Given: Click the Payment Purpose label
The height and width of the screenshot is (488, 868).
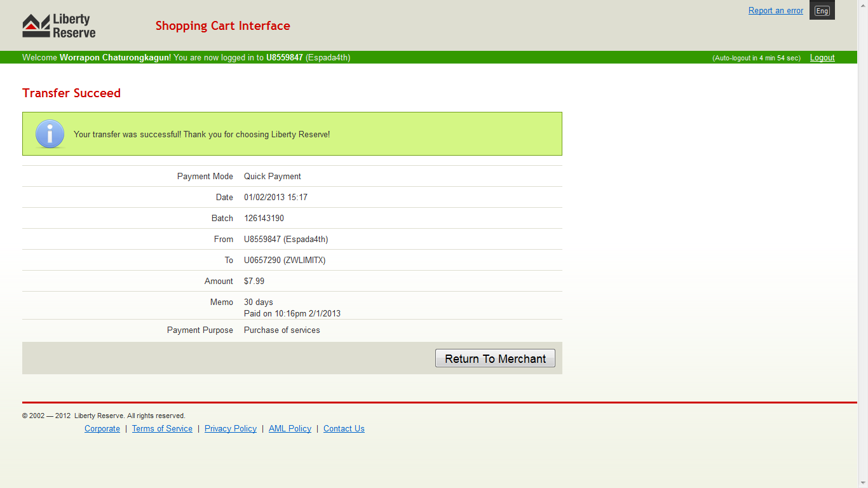Looking at the screenshot, I should [x=200, y=330].
